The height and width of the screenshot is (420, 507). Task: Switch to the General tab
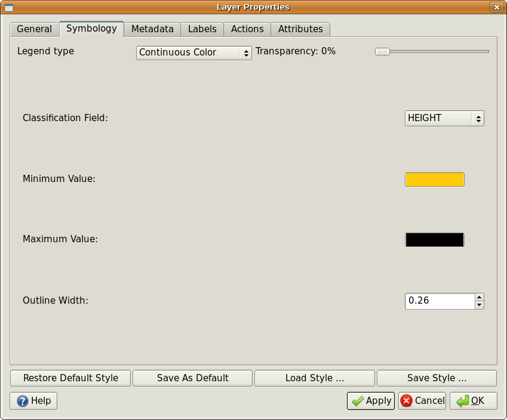tap(34, 29)
